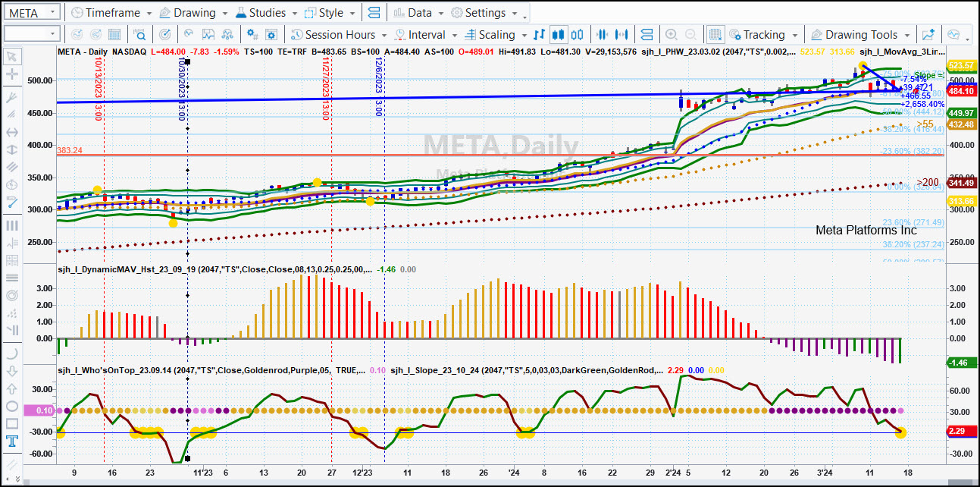This screenshot has height=487, width=980.
Task: Click the red 484.10 price tag
Action: click(960, 91)
